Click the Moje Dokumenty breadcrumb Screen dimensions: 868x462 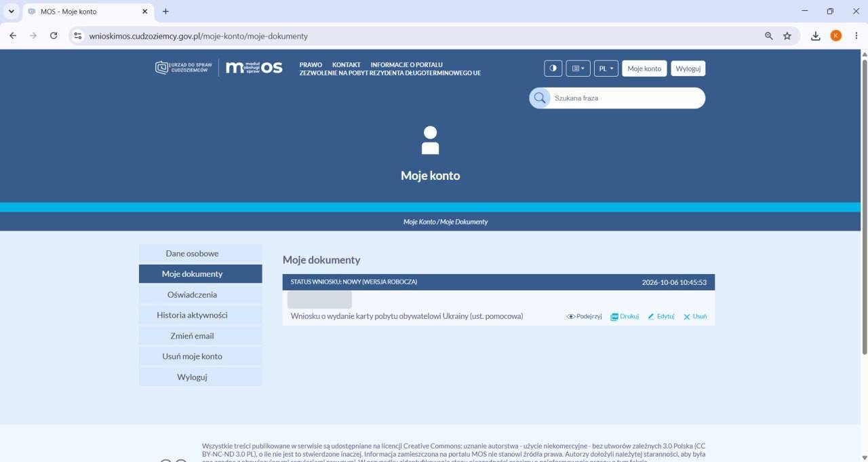[464, 222]
